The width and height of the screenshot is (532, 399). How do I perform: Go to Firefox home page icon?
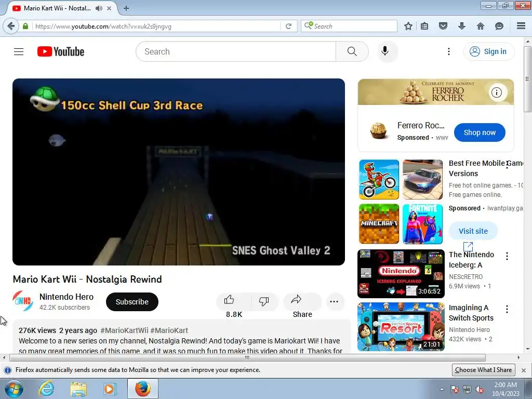tap(481, 26)
